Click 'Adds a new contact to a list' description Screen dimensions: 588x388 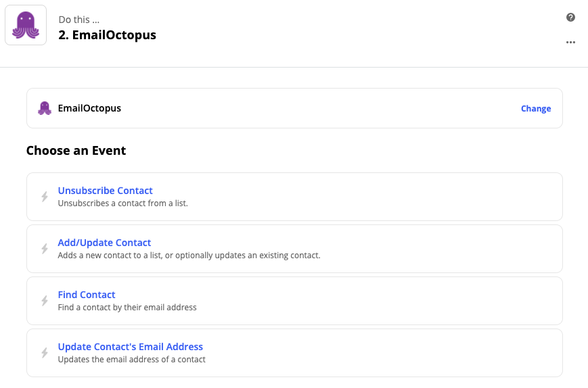(189, 256)
